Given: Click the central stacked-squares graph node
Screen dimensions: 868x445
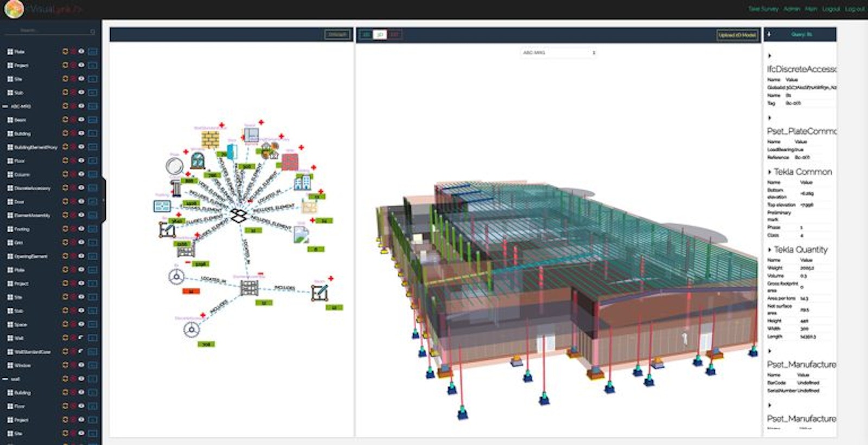Looking at the screenshot, I should click(x=238, y=215).
